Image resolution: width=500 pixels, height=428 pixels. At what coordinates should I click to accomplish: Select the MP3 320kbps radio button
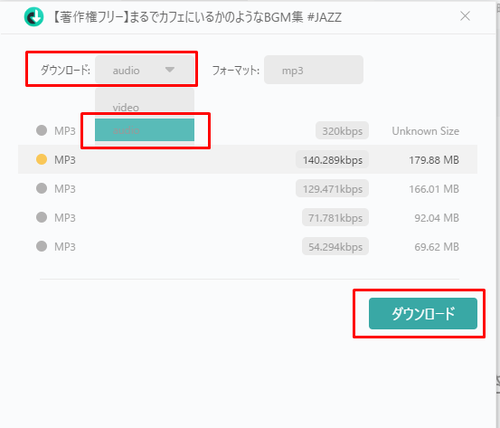42,130
